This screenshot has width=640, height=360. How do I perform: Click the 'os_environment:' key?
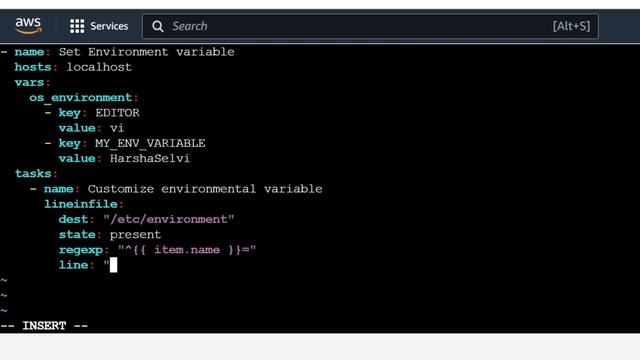[84, 98]
